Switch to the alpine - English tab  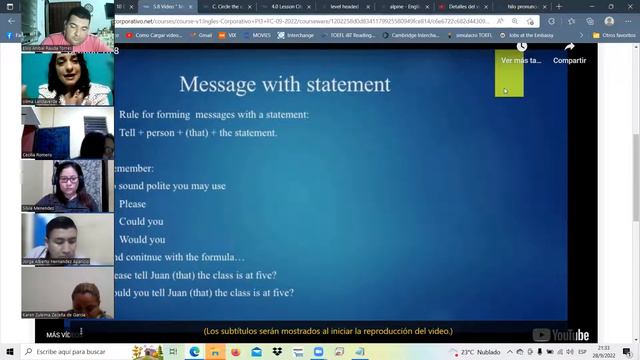point(404,7)
